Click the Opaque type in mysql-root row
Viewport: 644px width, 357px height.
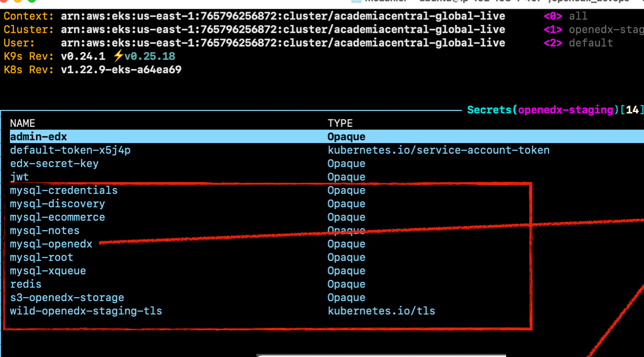[x=346, y=257]
